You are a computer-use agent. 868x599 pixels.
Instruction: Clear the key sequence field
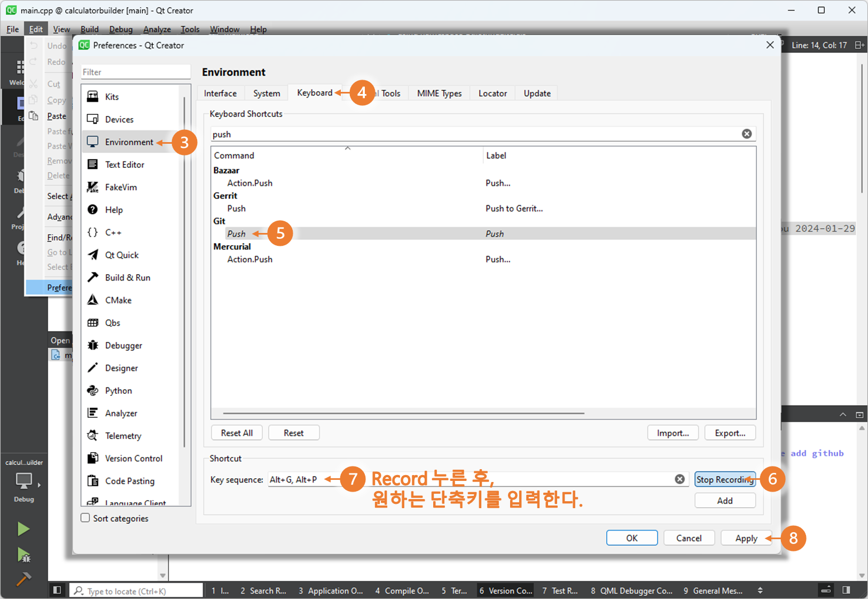click(x=679, y=479)
